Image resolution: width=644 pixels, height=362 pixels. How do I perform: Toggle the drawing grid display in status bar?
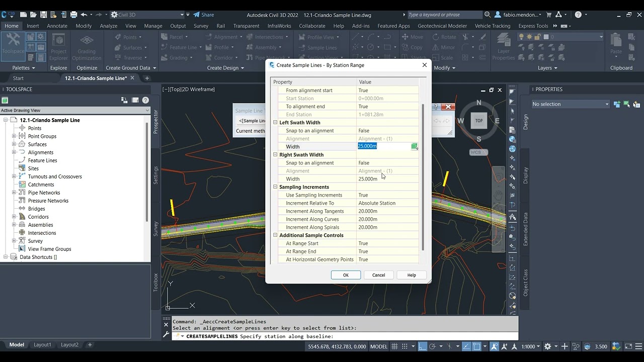click(394, 346)
